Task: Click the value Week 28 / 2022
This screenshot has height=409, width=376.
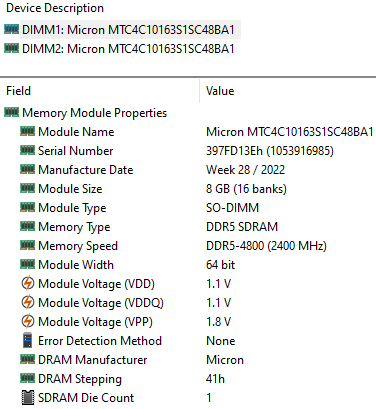Action: coord(245,170)
